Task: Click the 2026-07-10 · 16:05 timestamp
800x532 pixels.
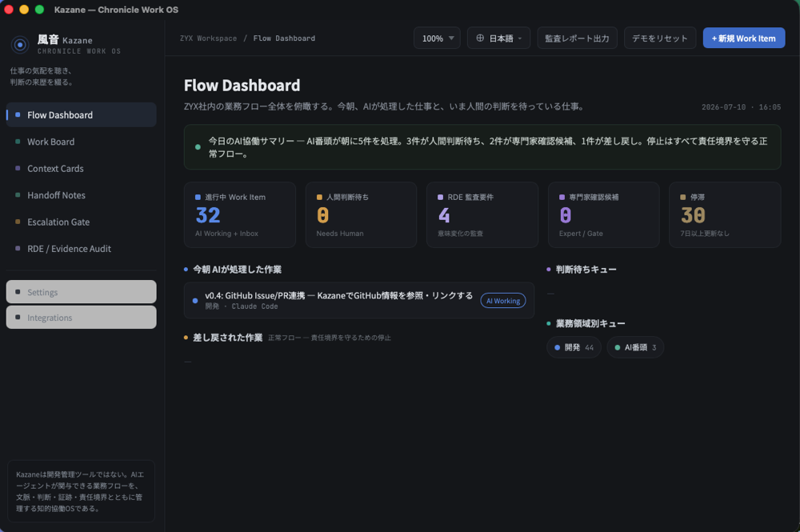Action: 741,107
